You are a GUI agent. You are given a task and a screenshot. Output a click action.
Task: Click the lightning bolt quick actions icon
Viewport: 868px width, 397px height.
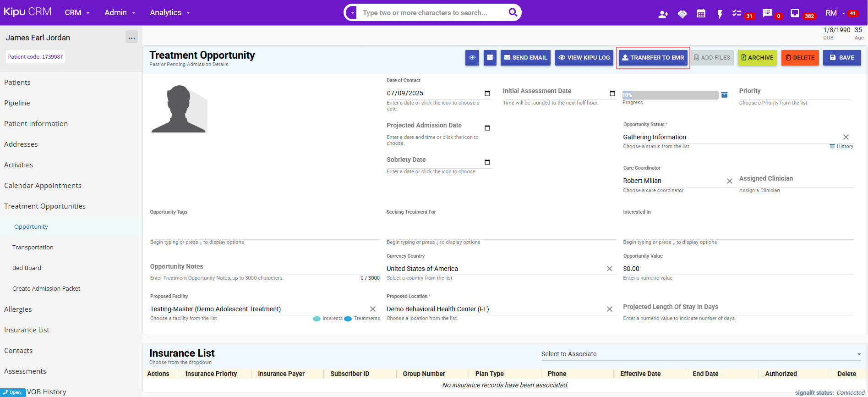[720, 14]
